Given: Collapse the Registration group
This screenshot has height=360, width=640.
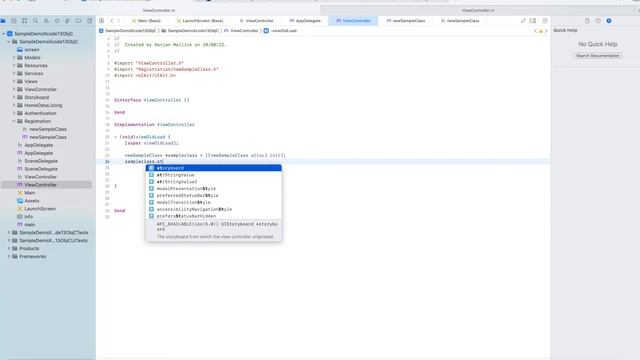Looking at the screenshot, I should pos(14,121).
